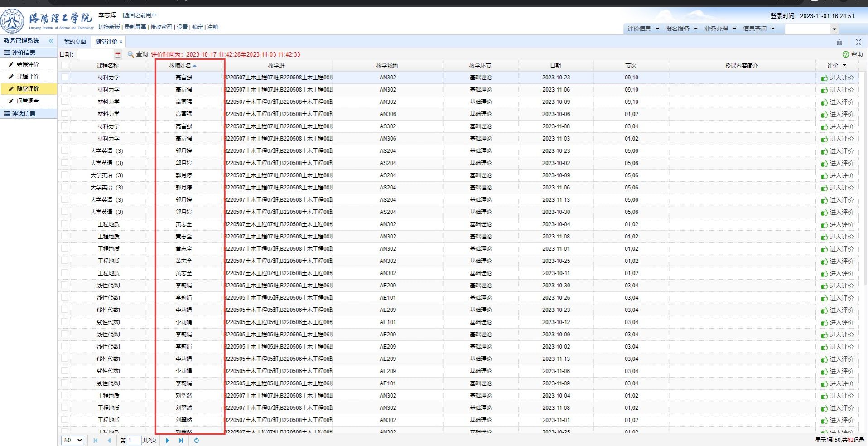The image size is (868, 446).
Task: Go to the next page arrow
Action: click(x=168, y=440)
